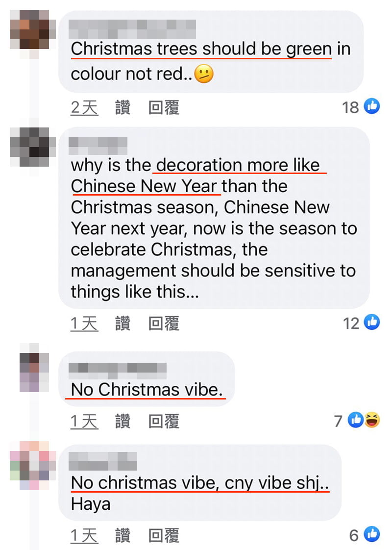
Task: Click the like reaction icon beside 12
Action: click(371, 322)
